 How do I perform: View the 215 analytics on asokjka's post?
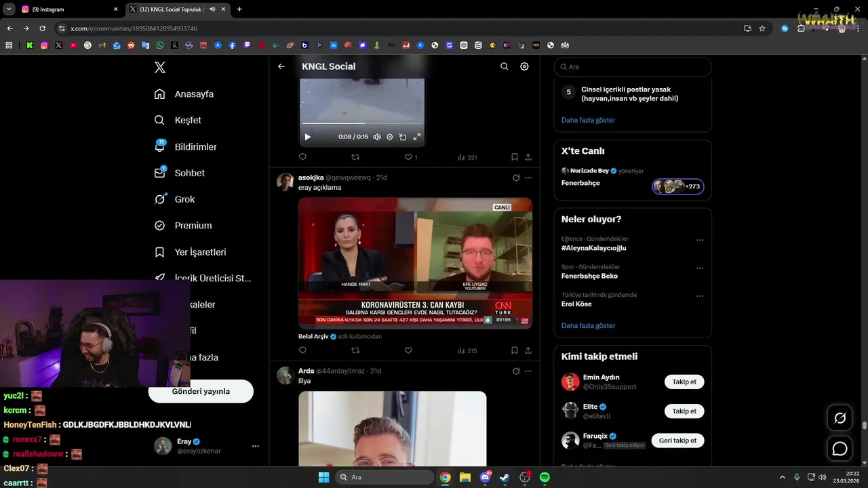click(467, 350)
